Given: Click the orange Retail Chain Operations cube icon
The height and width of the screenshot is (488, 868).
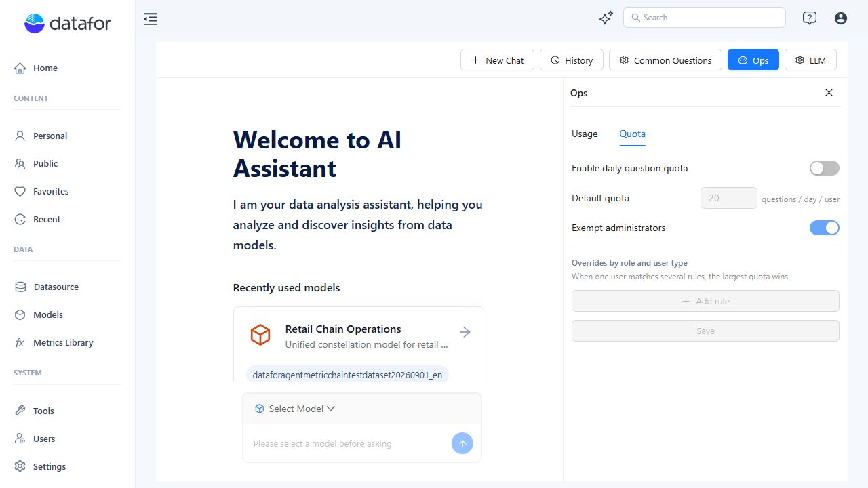Looking at the screenshot, I should point(260,335).
